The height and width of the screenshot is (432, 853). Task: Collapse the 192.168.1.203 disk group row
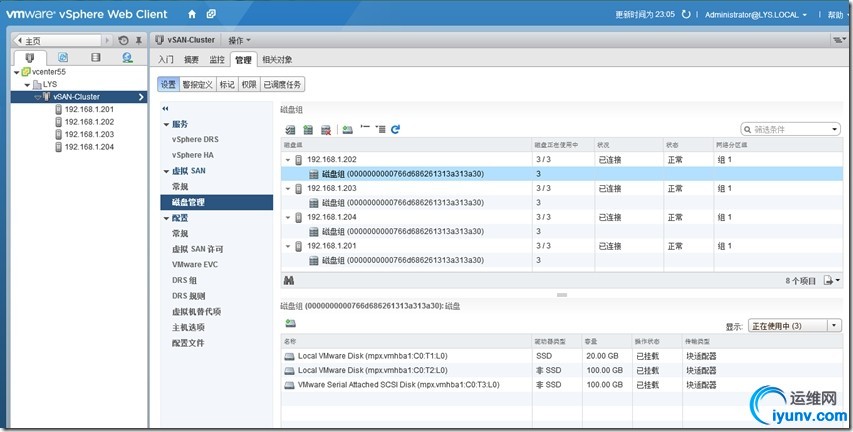(x=288, y=188)
